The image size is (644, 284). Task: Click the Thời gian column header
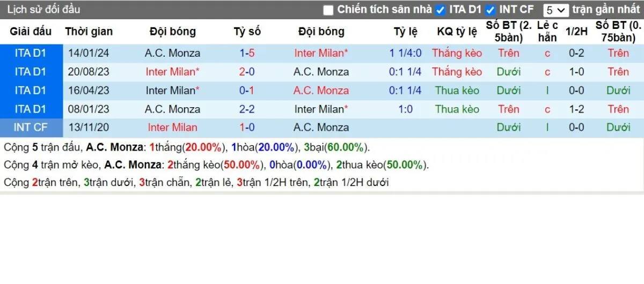[x=89, y=32]
